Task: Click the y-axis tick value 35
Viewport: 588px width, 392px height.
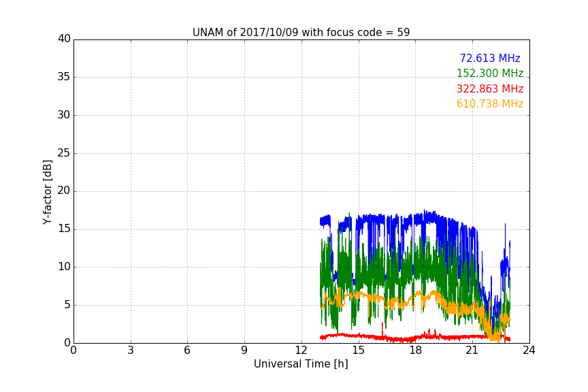Action: tap(64, 77)
